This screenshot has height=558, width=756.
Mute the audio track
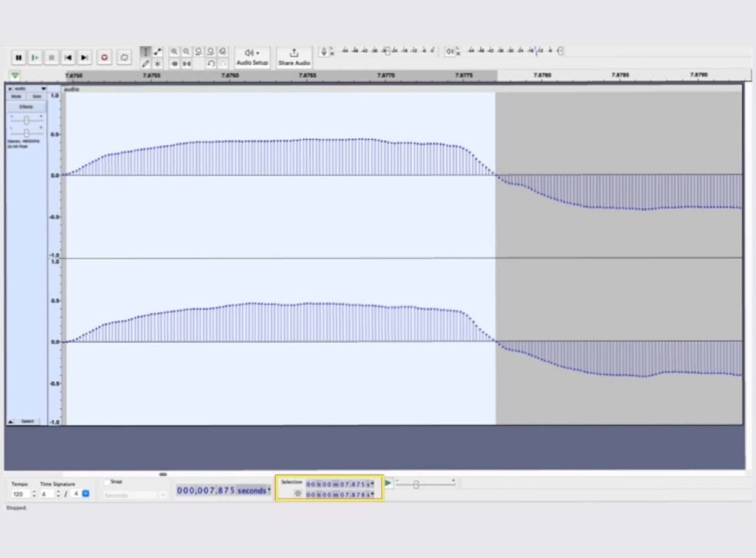click(16, 97)
